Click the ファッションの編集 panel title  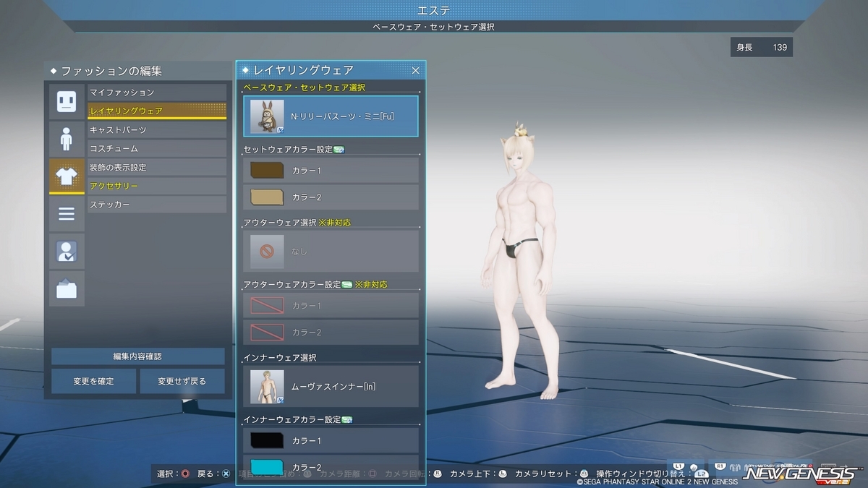pos(111,71)
